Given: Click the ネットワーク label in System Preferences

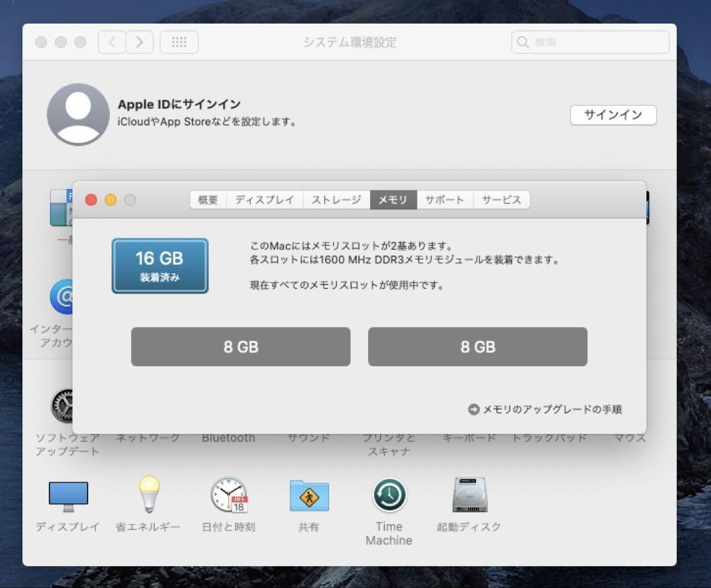Looking at the screenshot, I should 148,438.
